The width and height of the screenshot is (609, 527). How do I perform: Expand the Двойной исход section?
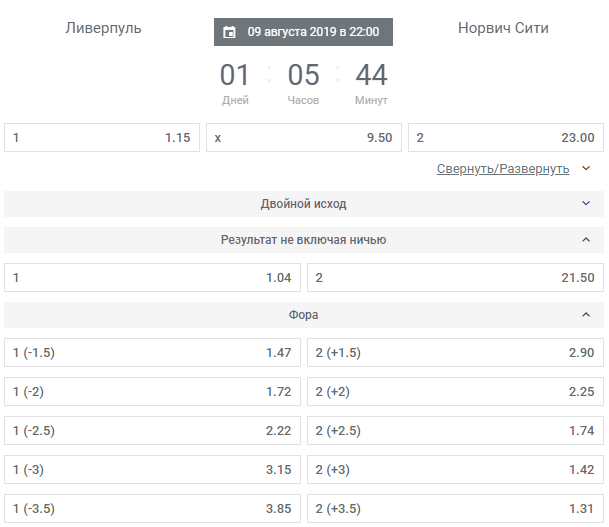point(304,203)
